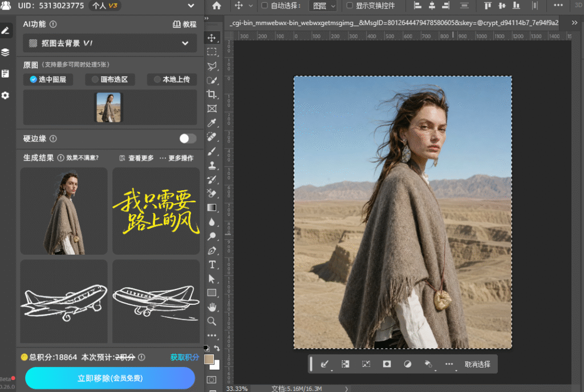Select the Hand tool

point(212,307)
